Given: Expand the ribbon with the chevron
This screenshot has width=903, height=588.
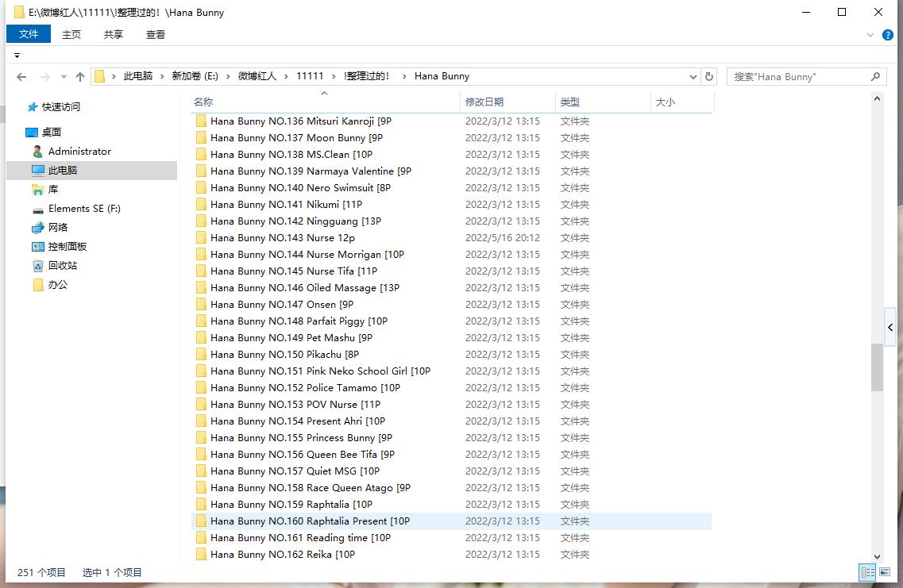Looking at the screenshot, I should click(x=870, y=35).
